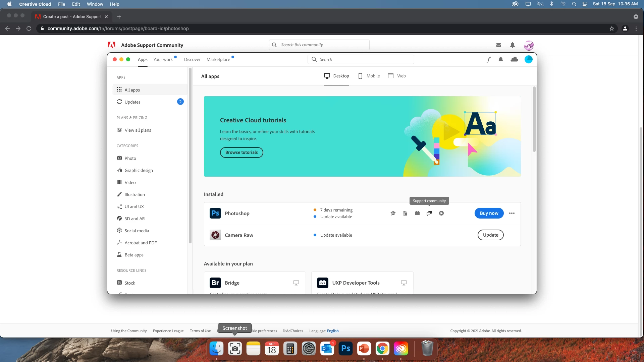Click the Photoshop play circle icon
Screen dimensions: 644x362
(441, 213)
